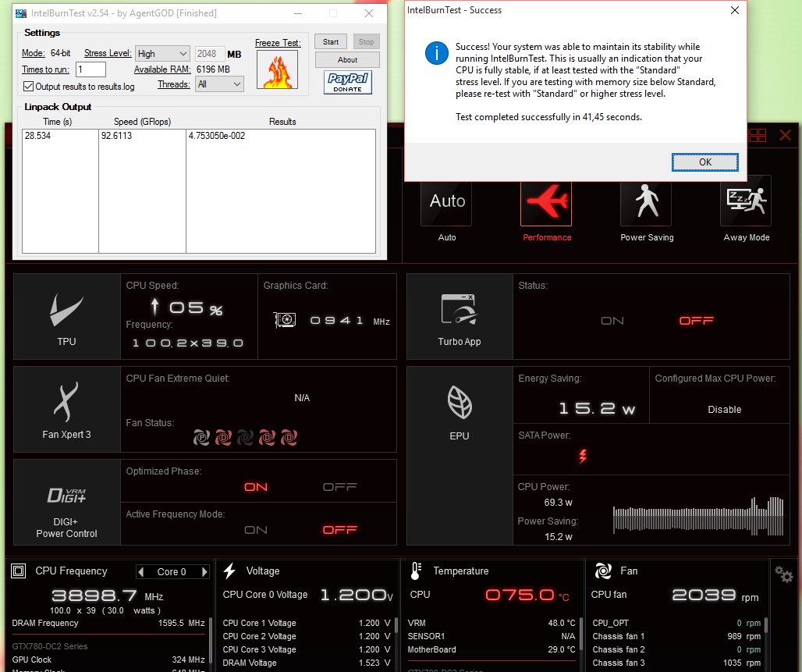Image resolution: width=802 pixels, height=672 pixels.
Task: Open the monitor settings gear icon
Action: pyautogui.click(x=783, y=574)
